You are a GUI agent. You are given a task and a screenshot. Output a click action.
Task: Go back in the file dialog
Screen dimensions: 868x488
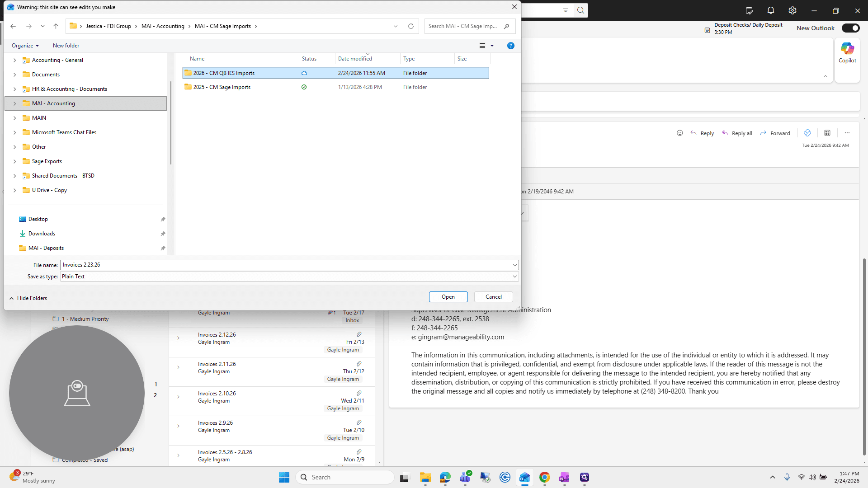coord(13,26)
